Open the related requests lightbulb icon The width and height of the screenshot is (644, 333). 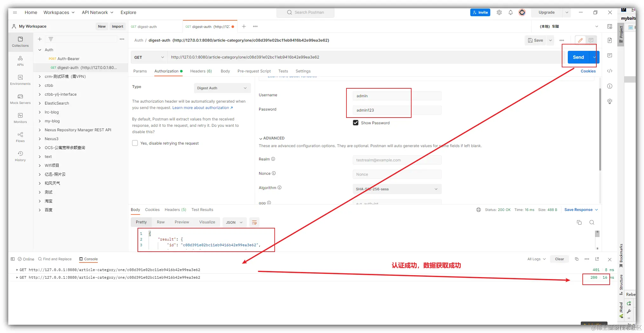click(x=610, y=101)
